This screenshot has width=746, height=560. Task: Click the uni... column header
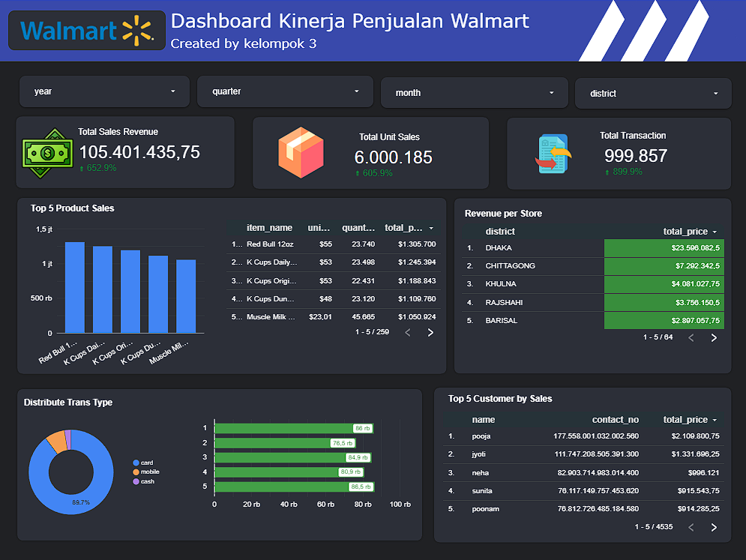tap(319, 228)
